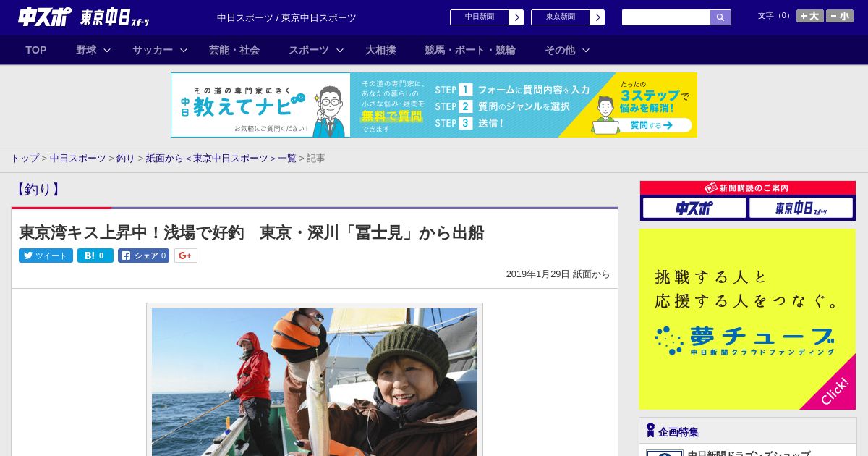Expand the スポーツ dropdown chevron
This screenshot has height=456, width=868.
(x=340, y=50)
